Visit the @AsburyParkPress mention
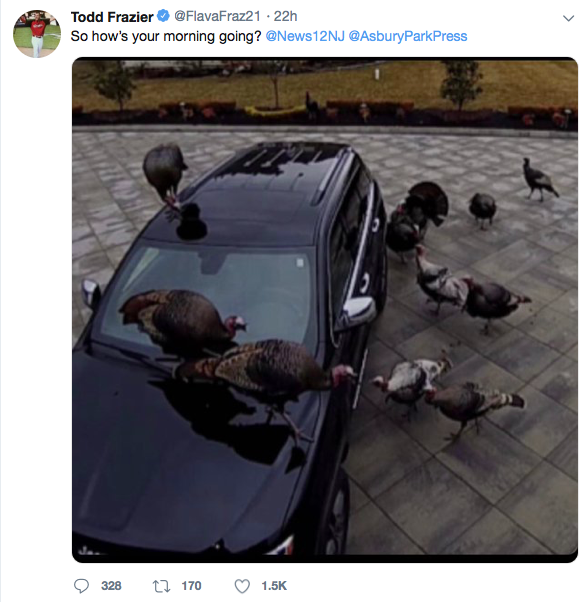Screen dimensions: 586x602 pyautogui.click(x=408, y=36)
